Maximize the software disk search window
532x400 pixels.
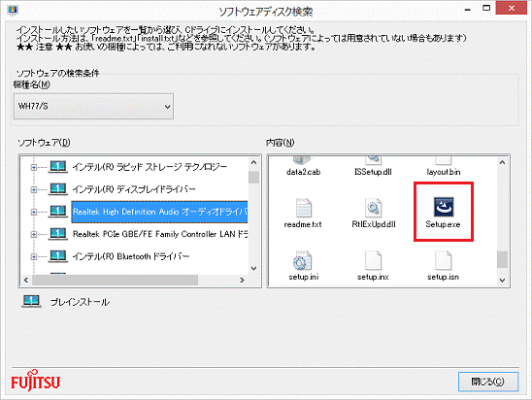click(x=486, y=8)
